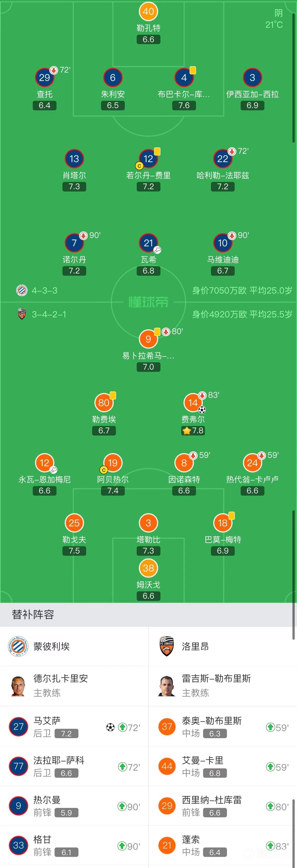Open the 蒙彼利埃 team header
The width and height of the screenshot is (297, 868).
point(74,646)
